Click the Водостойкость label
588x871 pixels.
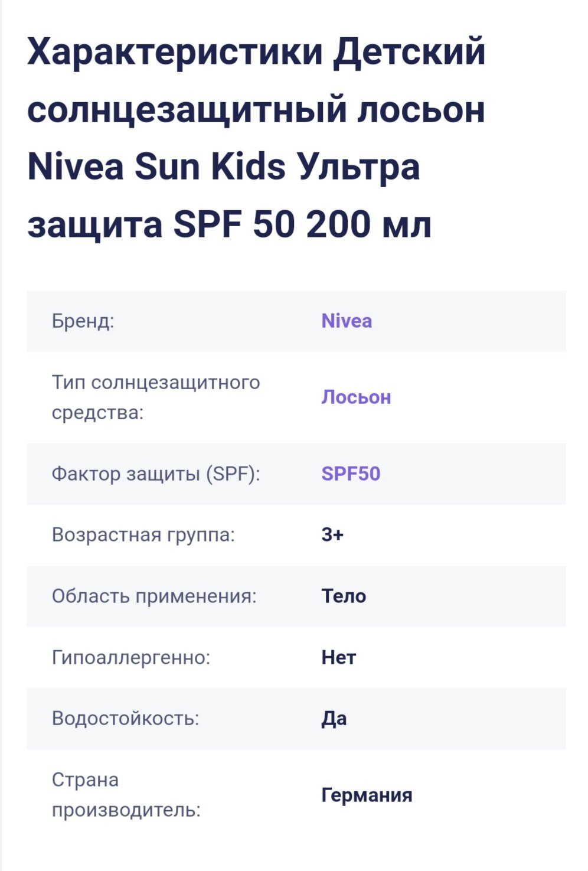(125, 719)
